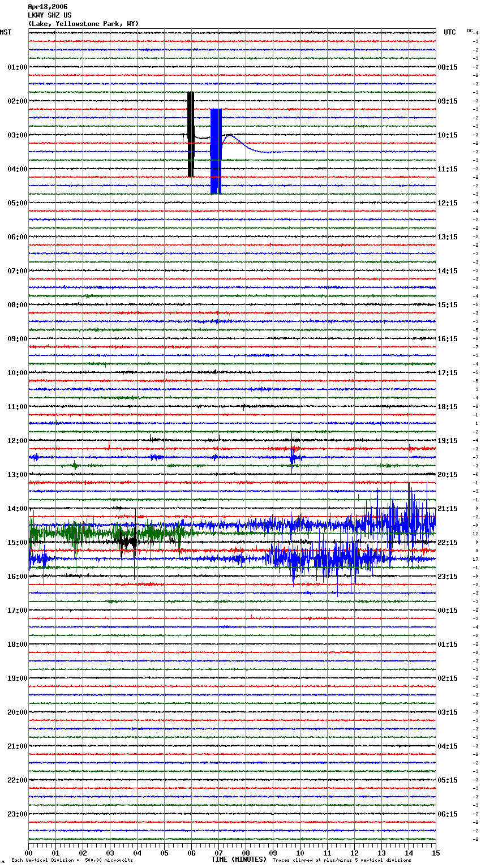Click the '04:15' UTC time label
The width and height of the screenshot is (481, 868).
(x=448, y=746)
